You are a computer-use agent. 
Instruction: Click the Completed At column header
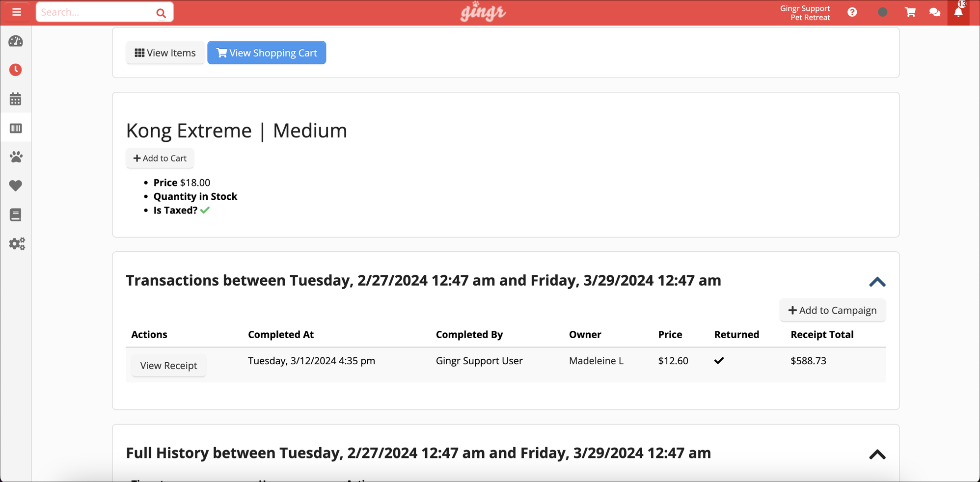(x=281, y=334)
